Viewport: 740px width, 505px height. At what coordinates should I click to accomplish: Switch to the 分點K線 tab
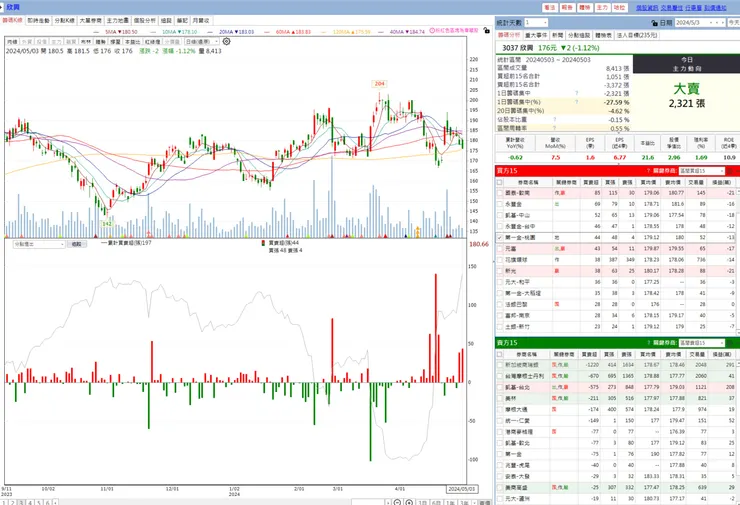tap(64, 21)
